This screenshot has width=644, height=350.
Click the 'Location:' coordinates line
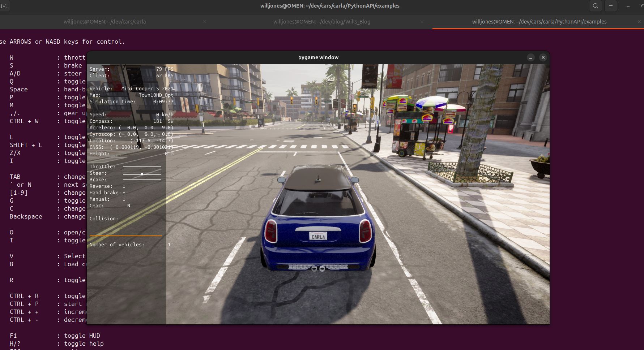pyautogui.click(x=132, y=141)
